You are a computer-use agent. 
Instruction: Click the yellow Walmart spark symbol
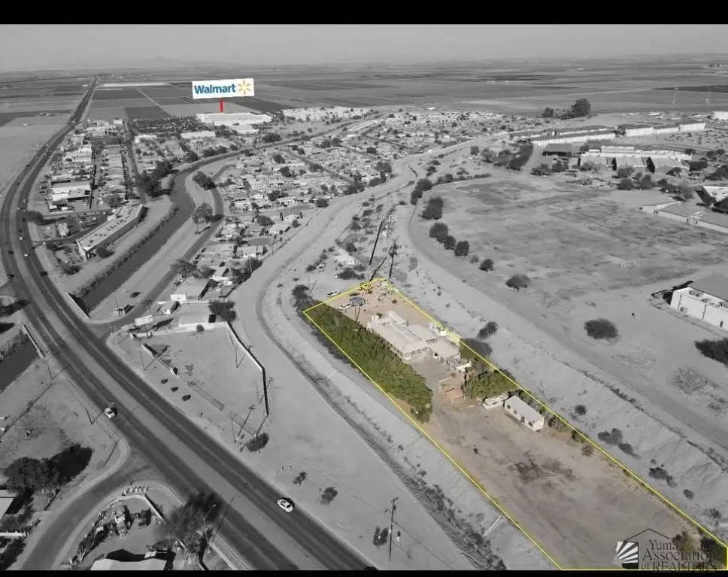coord(244,88)
